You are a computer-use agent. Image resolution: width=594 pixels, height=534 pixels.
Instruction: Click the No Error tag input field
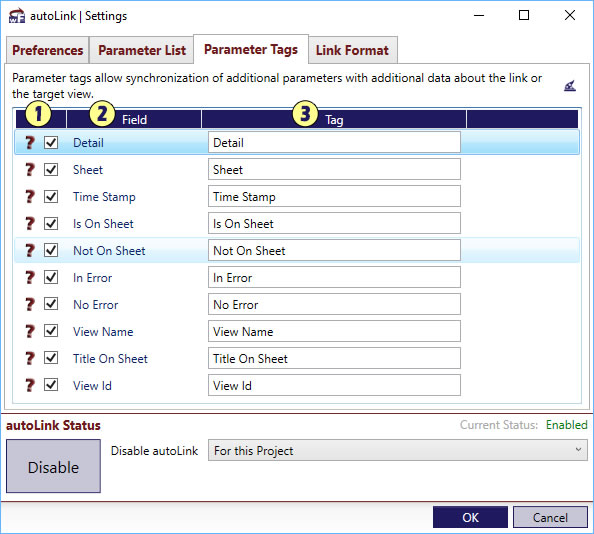pos(334,304)
